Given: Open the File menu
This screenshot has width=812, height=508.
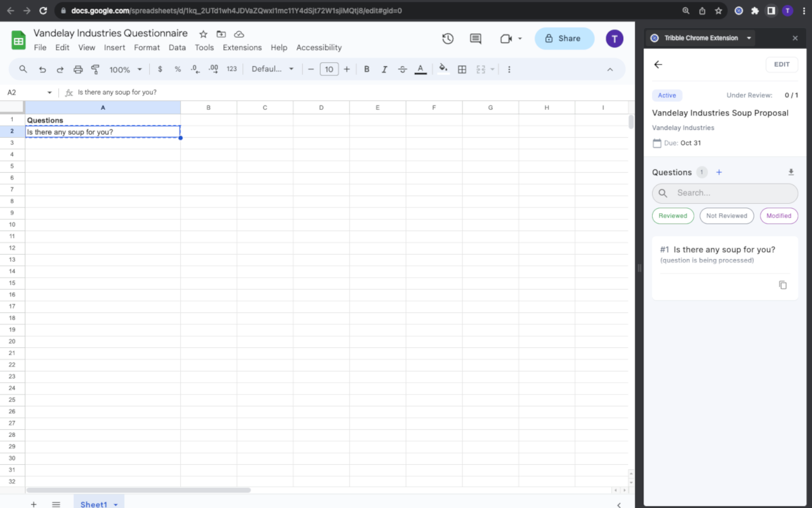Looking at the screenshot, I should tap(40, 48).
